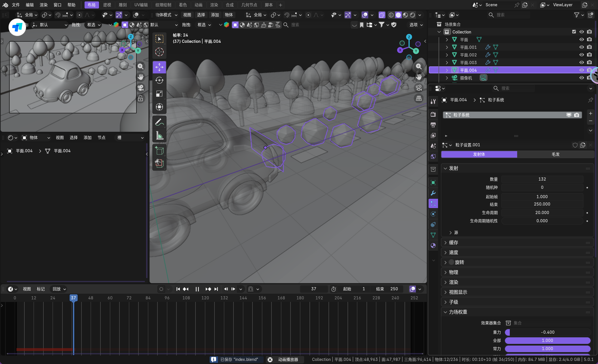This screenshot has height=364, width=598.
Task: Switch to the 建模 workspace tab
Action: coord(107,5)
